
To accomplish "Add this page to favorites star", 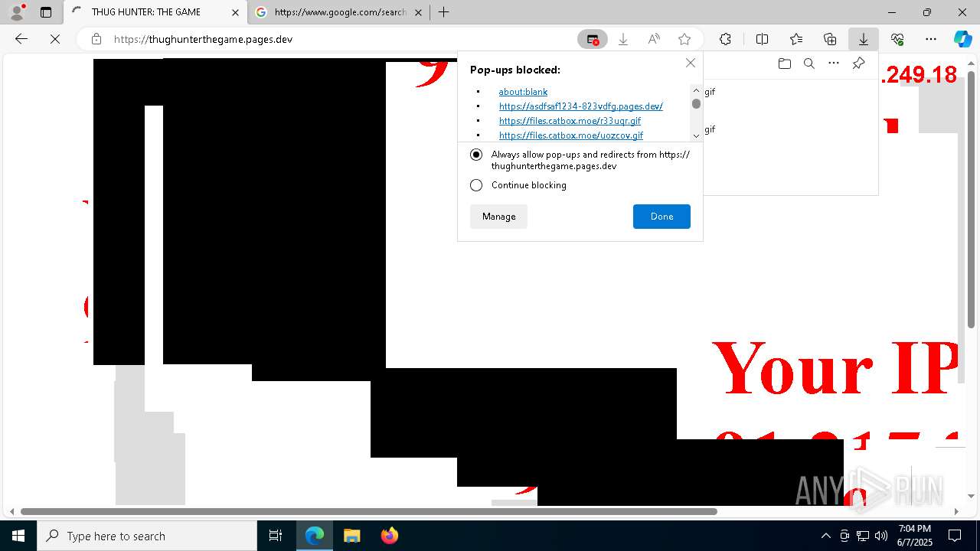I will tap(684, 39).
